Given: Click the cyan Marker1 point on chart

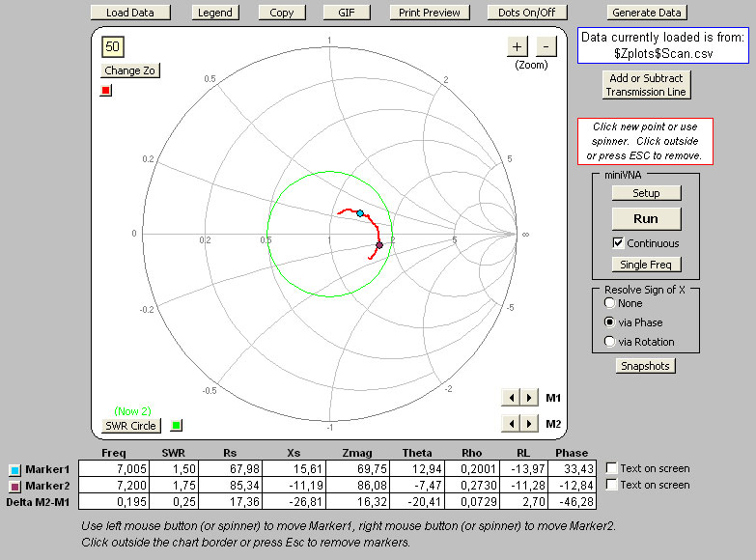Looking at the screenshot, I should 360,212.
